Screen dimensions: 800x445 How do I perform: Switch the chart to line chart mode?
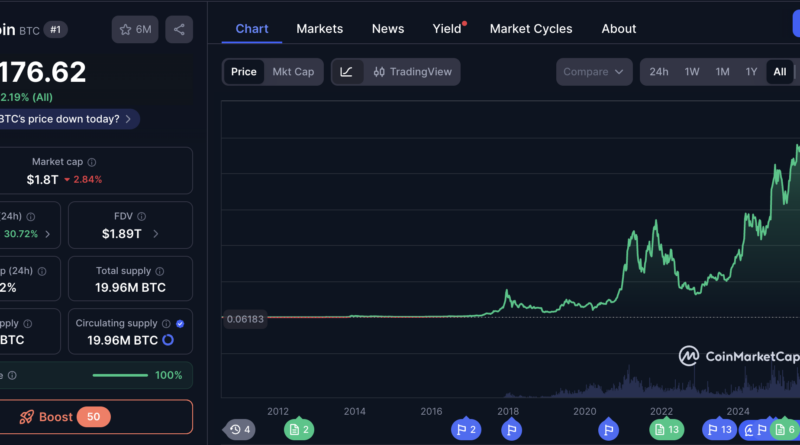point(347,72)
